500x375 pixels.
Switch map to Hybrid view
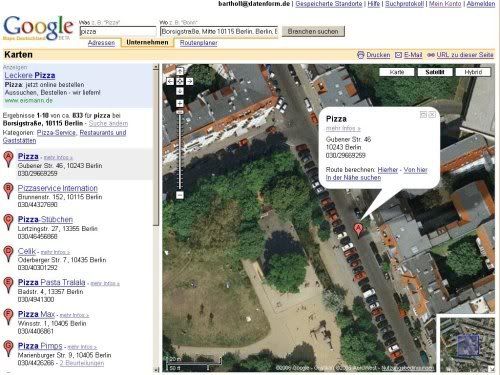pyautogui.click(x=473, y=72)
